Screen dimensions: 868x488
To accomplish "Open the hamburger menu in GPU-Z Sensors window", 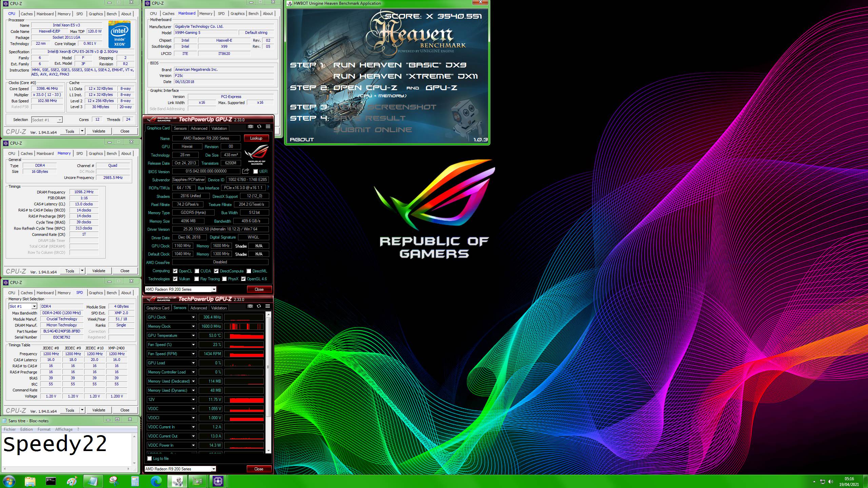I will 268,306.
